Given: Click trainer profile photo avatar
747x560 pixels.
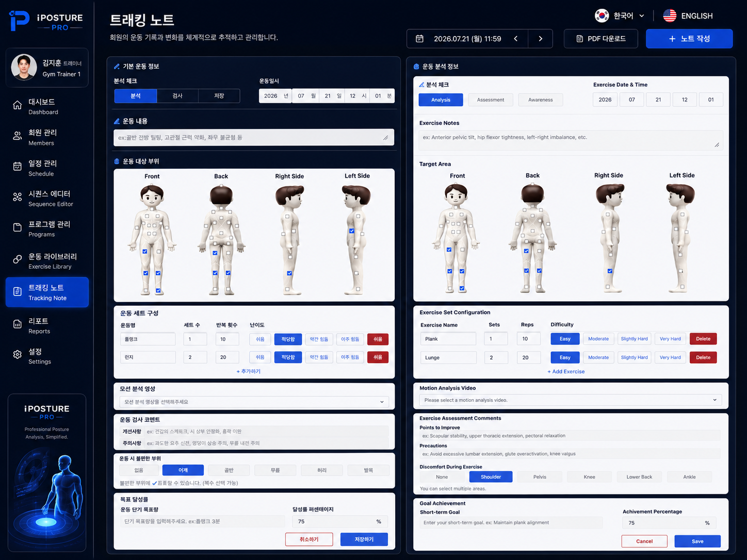Looking at the screenshot, I should 24,67.
